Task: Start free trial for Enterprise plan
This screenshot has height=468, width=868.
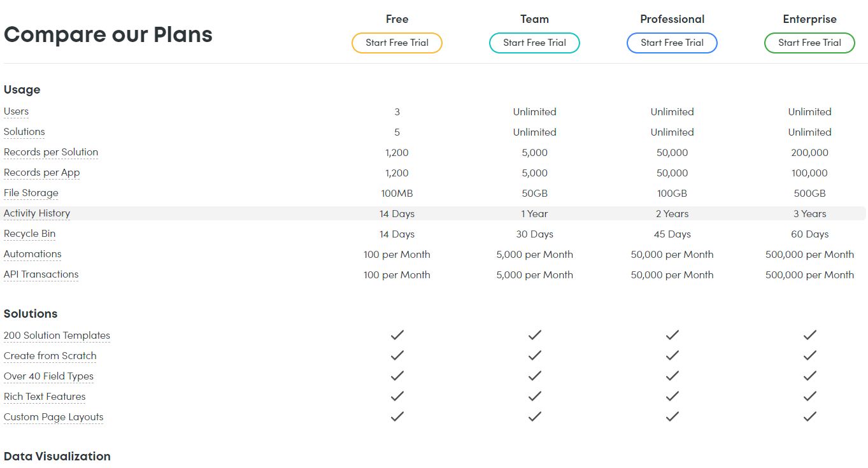Action: (809, 43)
